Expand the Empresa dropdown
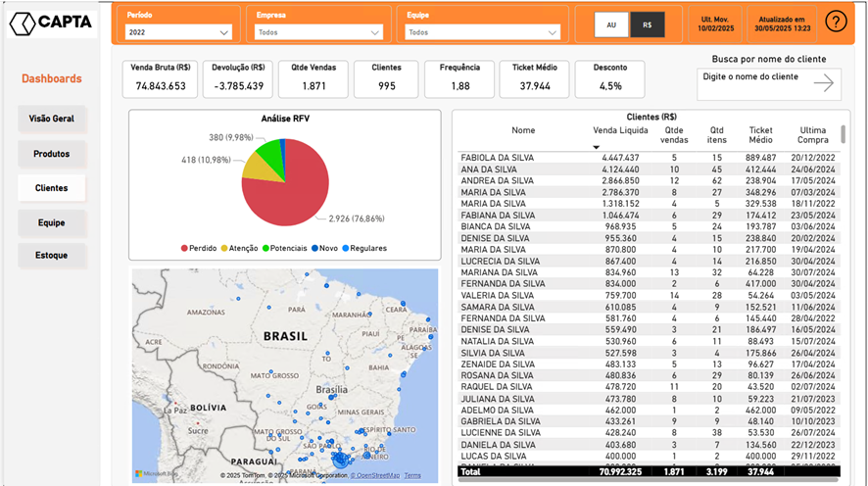Viewport: 868px width, 486px height. click(x=318, y=32)
